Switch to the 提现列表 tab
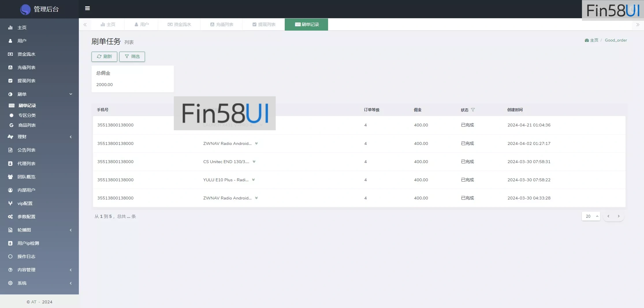 click(264, 25)
